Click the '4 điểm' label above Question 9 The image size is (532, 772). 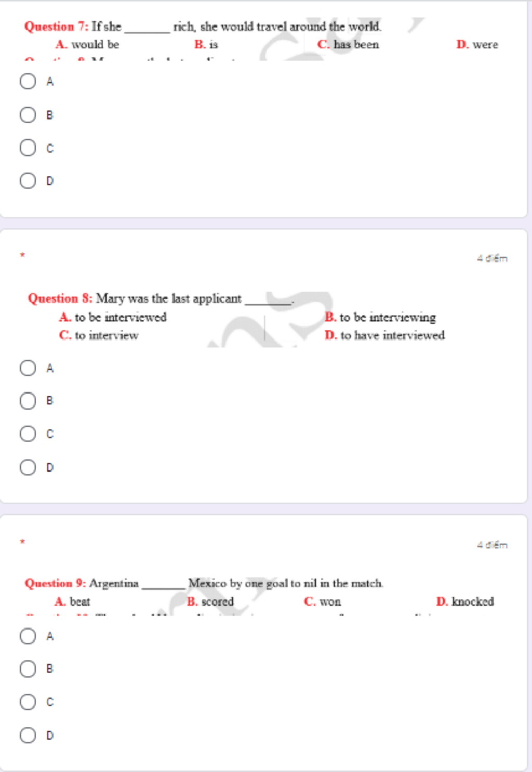click(492, 545)
